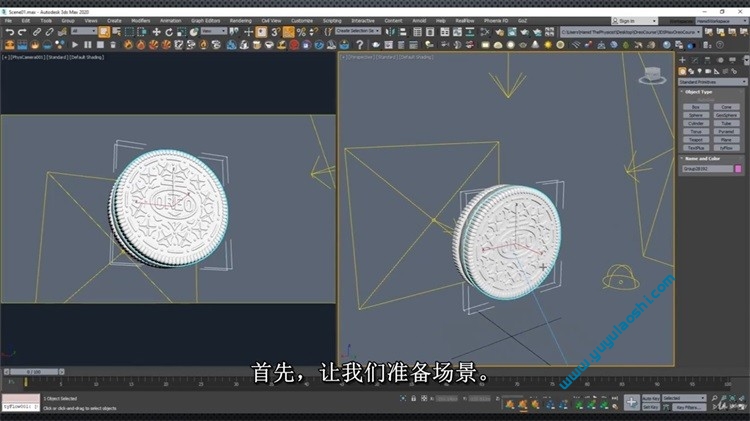Screen dimensions: 750x421
Task: Collapse the Object Type rollout
Action: (x=699, y=92)
